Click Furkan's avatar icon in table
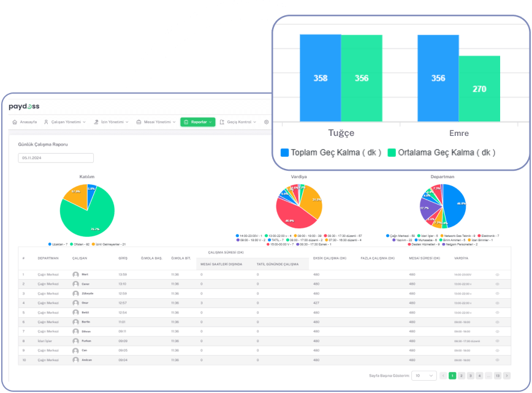The image size is (532, 393). (x=76, y=341)
